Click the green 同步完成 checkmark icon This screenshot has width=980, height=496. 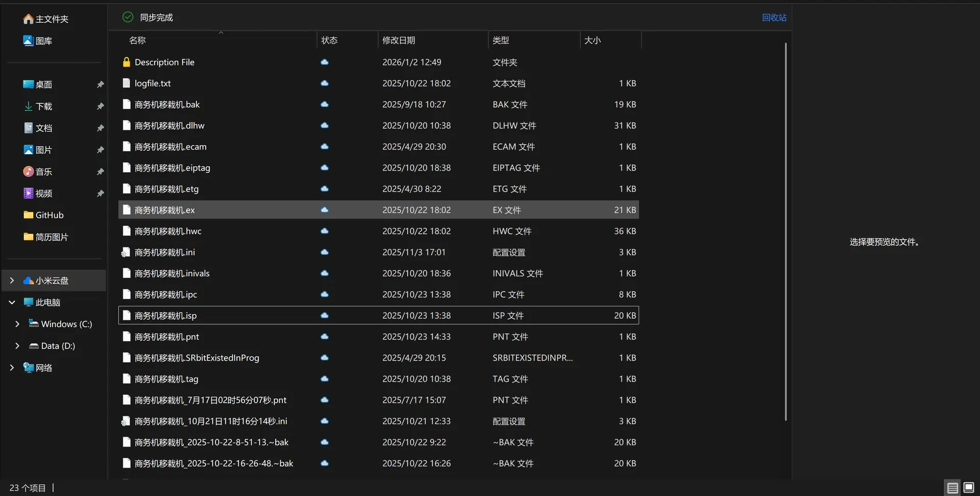128,17
